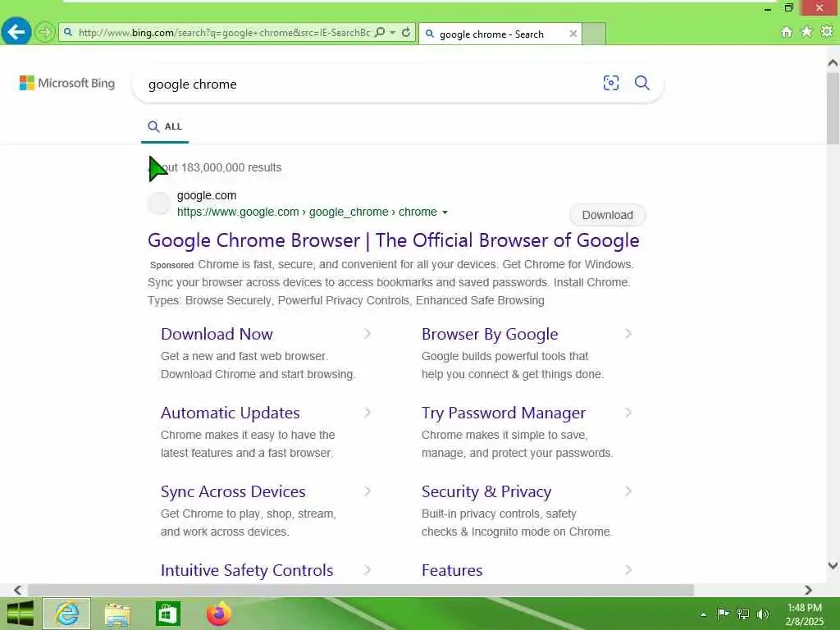Image resolution: width=840 pixels, height=630 pixels.
Task: Select the ALL results tab
Action: point(165,127)
